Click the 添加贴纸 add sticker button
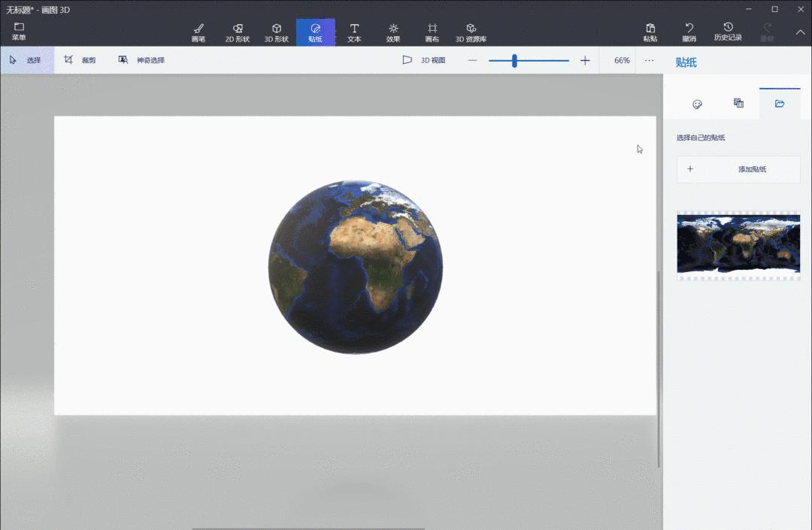The image size is (812, 530). [738, 169]
